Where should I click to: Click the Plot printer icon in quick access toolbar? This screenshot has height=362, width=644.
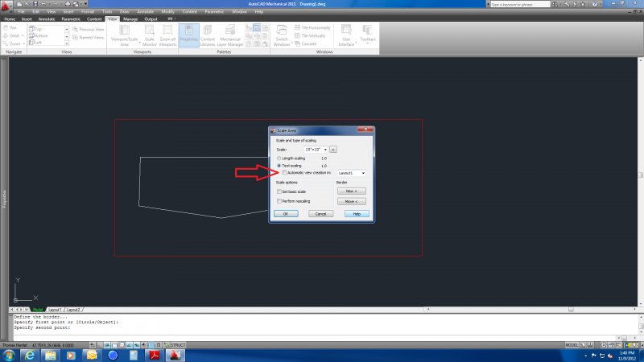point(68,4)
